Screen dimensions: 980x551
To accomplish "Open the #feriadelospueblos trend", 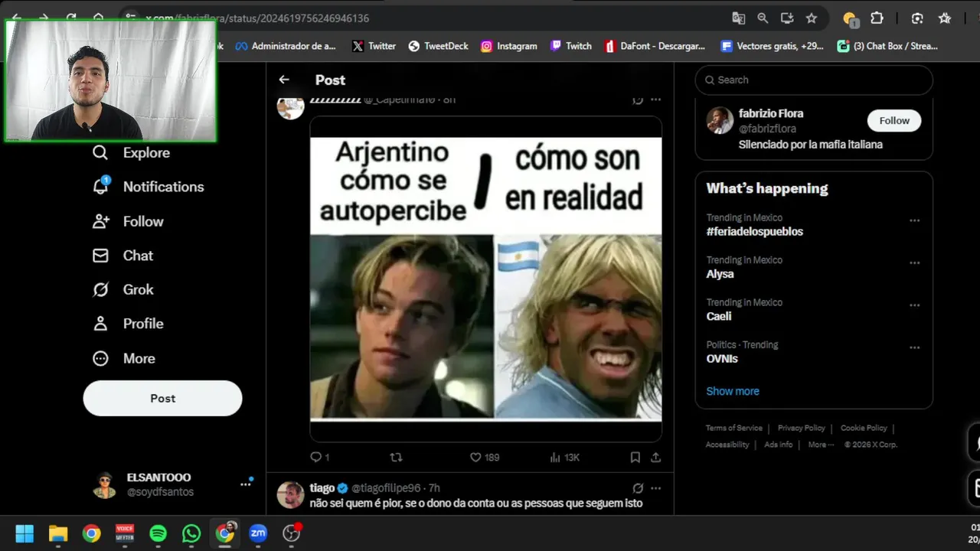I will pyautogui.click(x=754, y=231).
